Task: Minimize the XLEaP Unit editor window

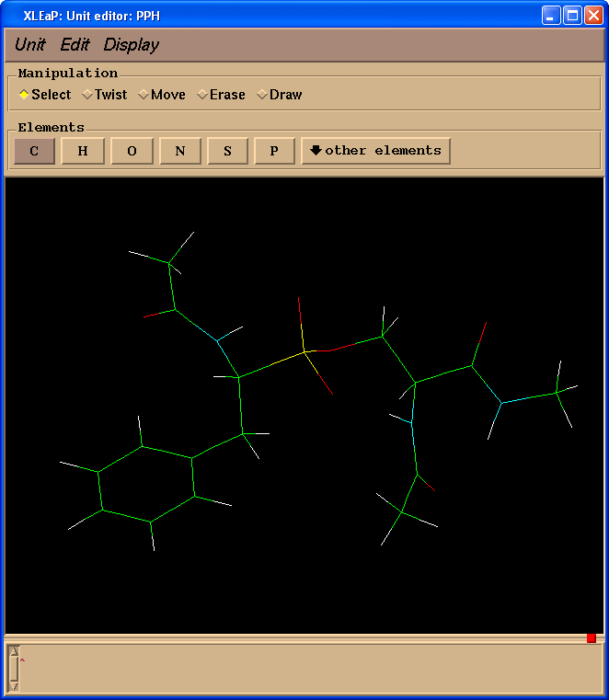Action: tap(551, 16)
